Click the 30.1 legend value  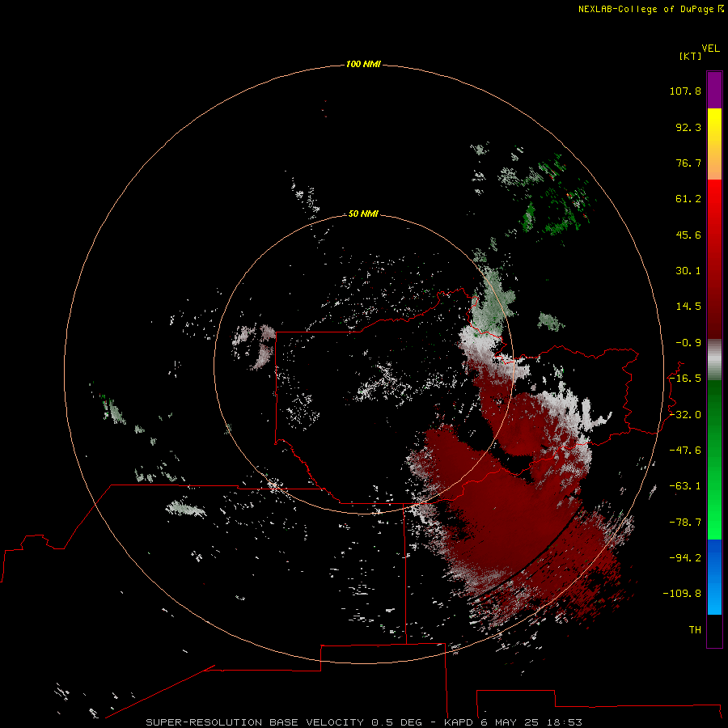click(x=688, y=271)
